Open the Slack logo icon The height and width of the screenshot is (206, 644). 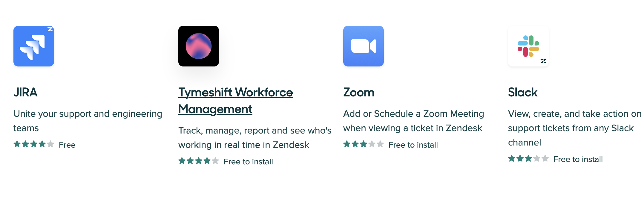pos(528,46)
